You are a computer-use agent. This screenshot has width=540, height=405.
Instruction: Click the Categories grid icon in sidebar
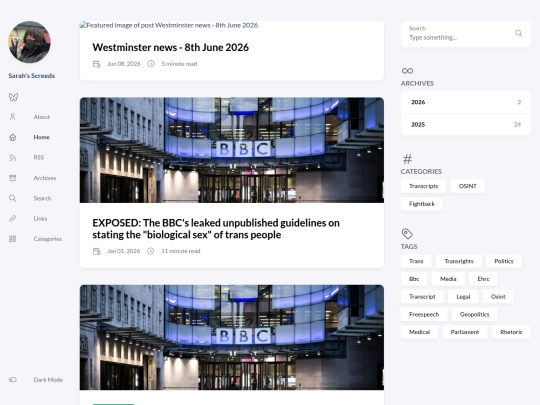point(13,239)
